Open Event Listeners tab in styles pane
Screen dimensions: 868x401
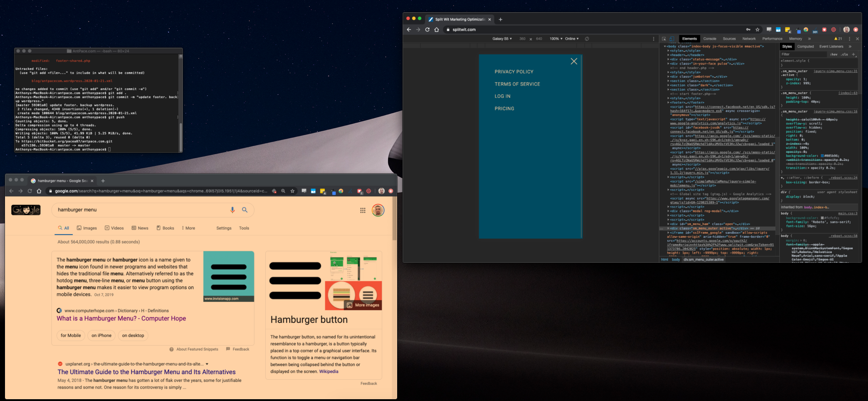coord(831,47)
